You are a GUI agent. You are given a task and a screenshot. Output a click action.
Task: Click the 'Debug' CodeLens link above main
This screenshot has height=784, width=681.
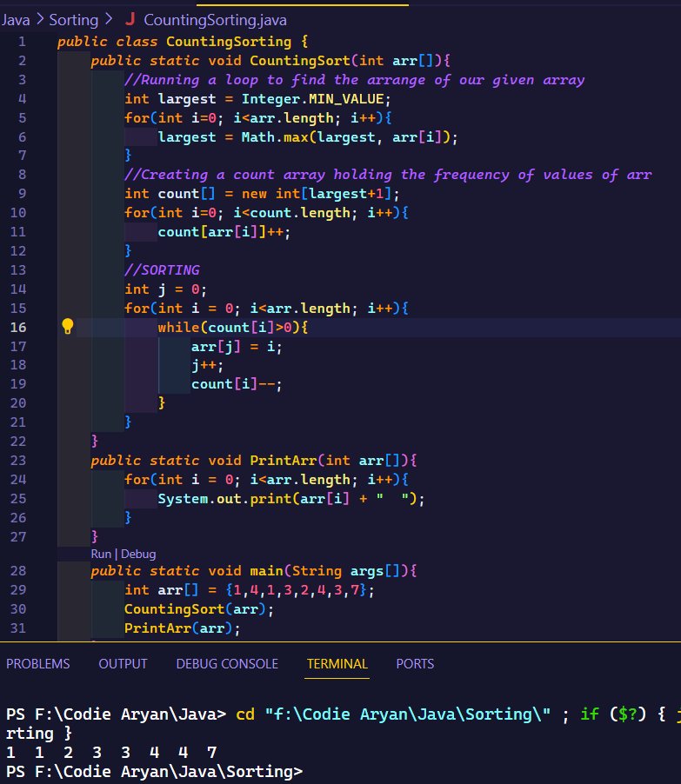pyautogui.click(x=138, y=554)
